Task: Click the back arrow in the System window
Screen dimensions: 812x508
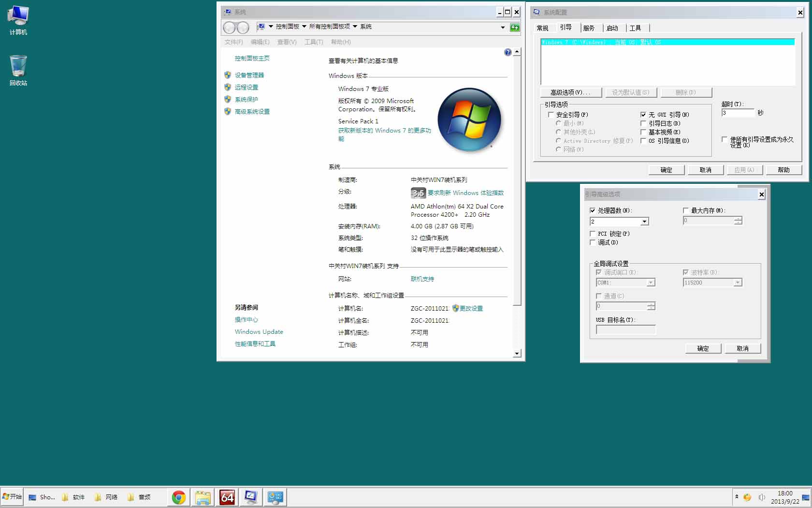Action: point(229,28)
